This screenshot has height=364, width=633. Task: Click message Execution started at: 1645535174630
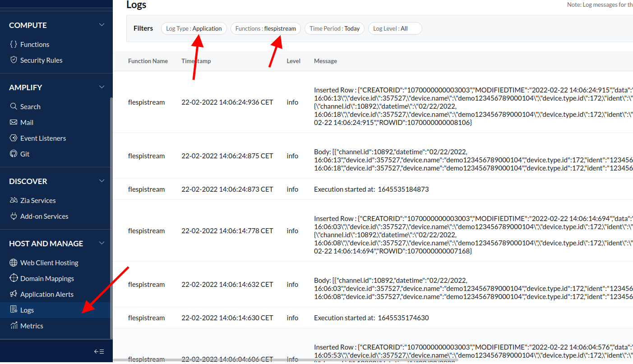coord(371,318)
